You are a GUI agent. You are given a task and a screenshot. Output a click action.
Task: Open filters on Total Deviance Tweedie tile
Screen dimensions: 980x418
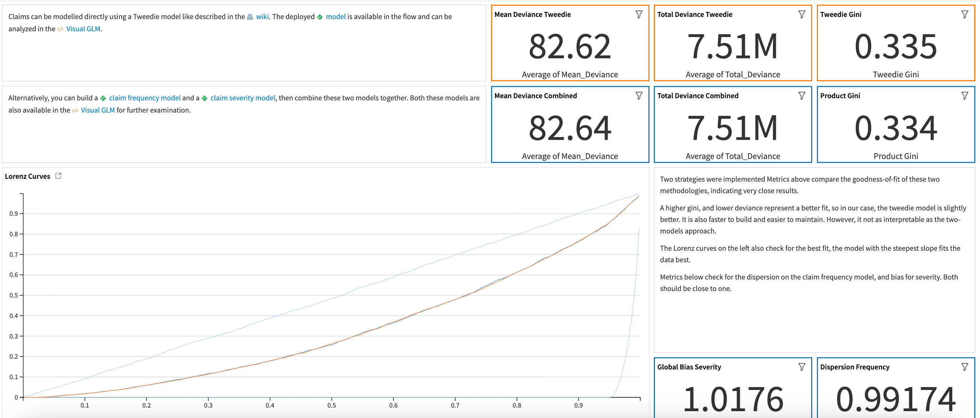[x=801, y=14]
